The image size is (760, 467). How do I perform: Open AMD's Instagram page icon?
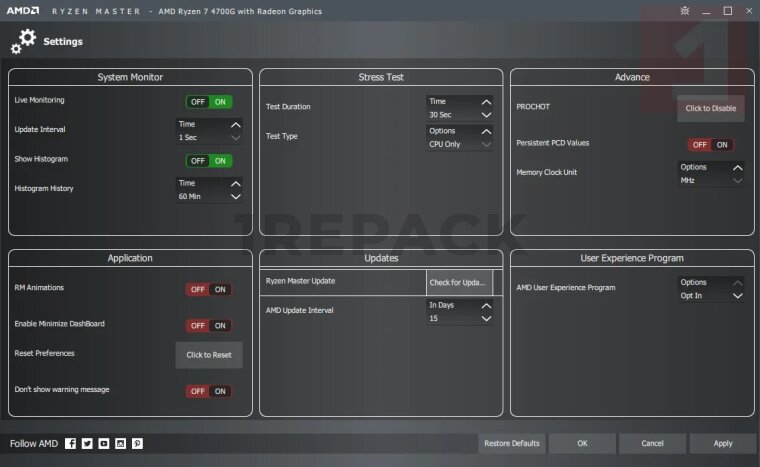120,443
